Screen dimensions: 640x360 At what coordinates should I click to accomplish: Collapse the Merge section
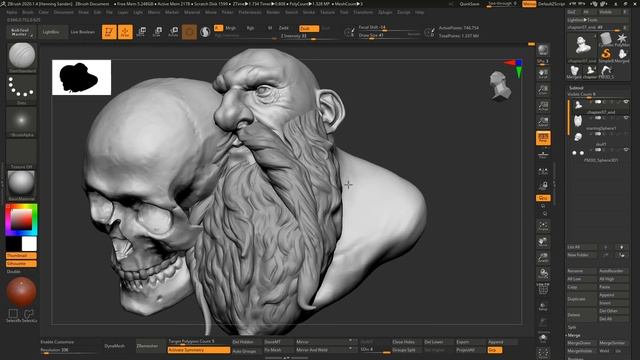(x=574, y=335)
